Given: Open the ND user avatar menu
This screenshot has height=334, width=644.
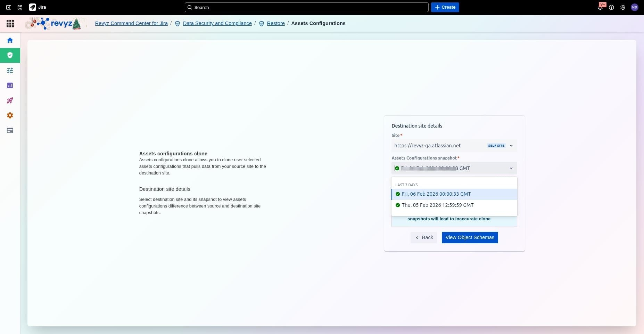Looking at the screenshot, I should 634,7.
